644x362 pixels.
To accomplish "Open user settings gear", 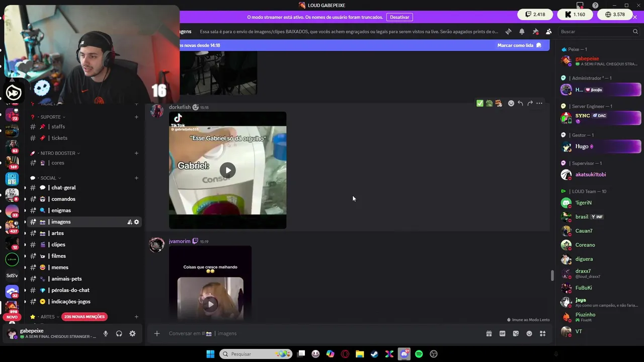I will [x=132, y=333].
